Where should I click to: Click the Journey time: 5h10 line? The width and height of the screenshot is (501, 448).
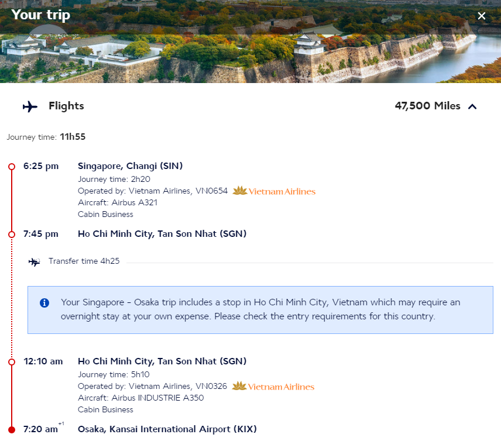(114, 374)
